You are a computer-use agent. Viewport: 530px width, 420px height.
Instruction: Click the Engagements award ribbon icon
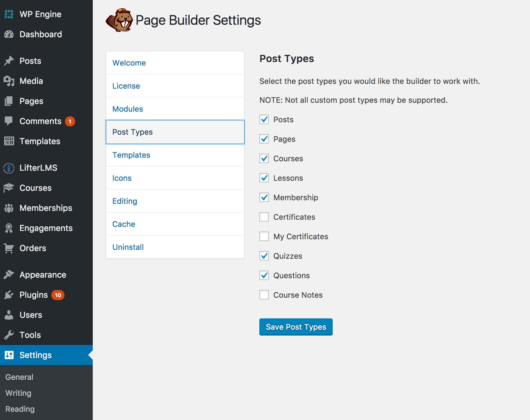coord(9,228)
